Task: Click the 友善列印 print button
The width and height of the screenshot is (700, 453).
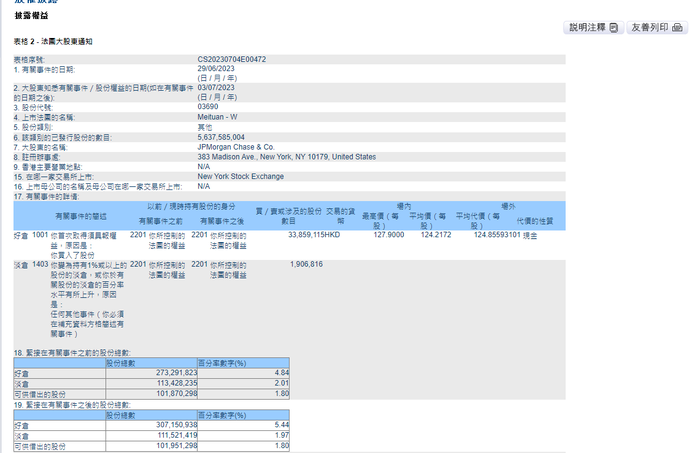Action: click(657, 28)
